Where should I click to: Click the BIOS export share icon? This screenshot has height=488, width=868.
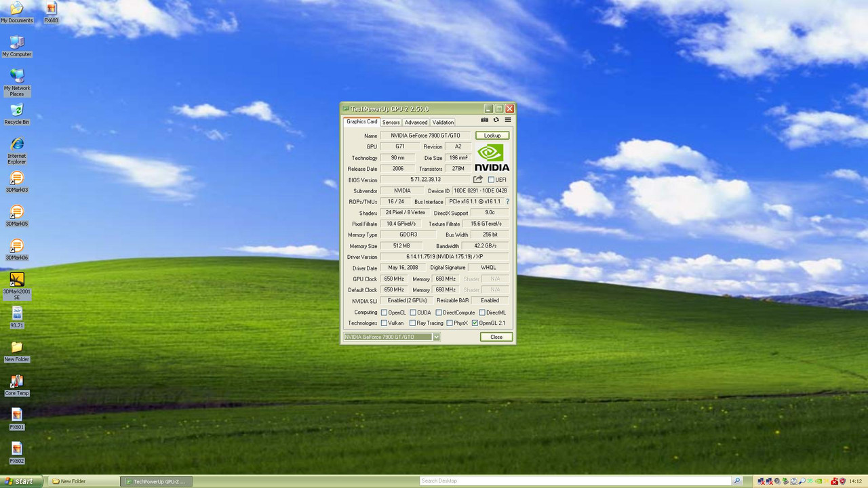click(x=478, y=180)
